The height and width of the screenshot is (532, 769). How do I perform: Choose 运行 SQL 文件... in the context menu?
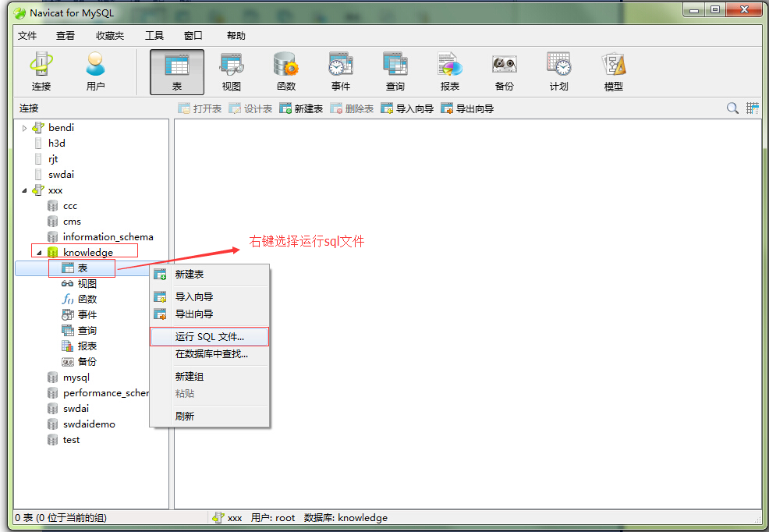coord(210,337)
